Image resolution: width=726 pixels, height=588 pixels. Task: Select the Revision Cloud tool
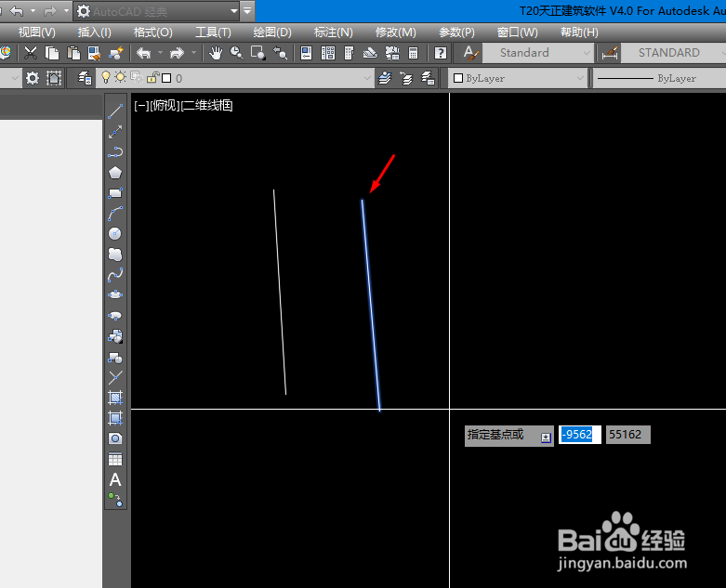tap(115, 254)
